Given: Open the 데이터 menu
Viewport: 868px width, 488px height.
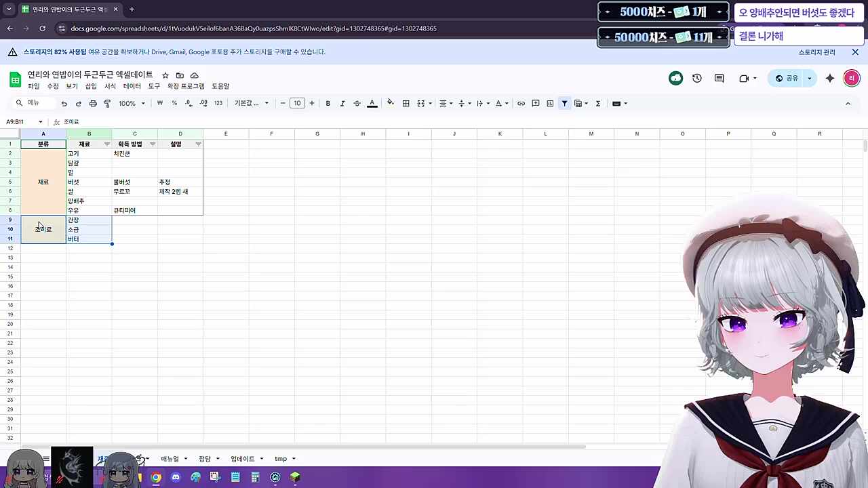Looking at the screenshot, I should point(132,87).
